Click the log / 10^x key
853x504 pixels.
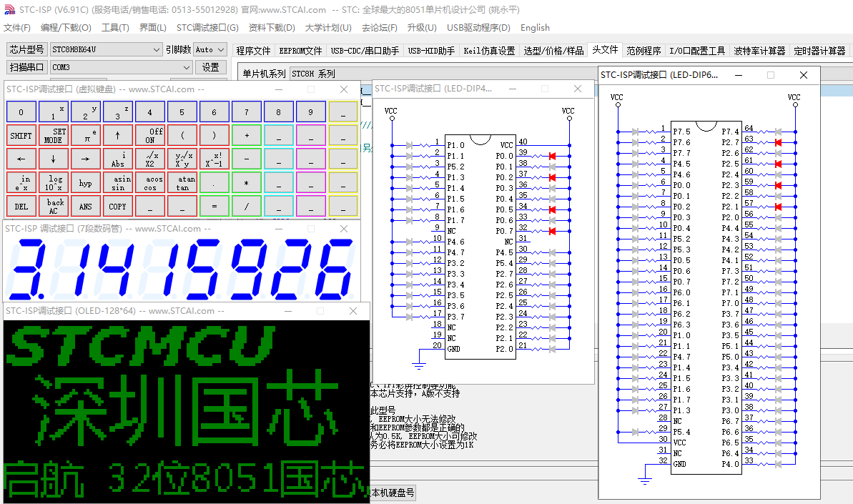click(54, 183)
